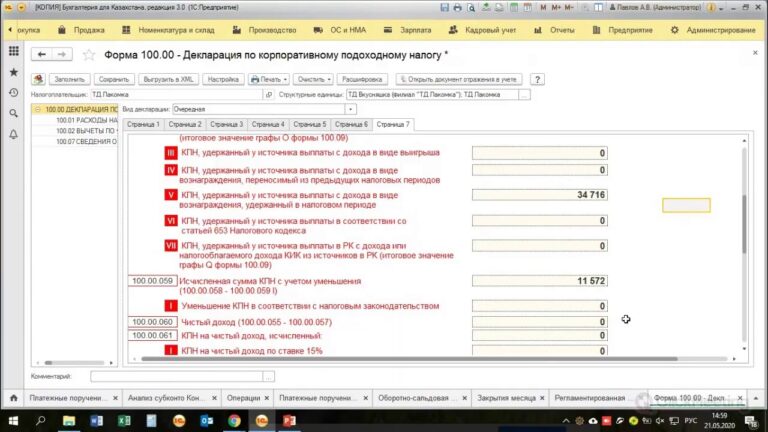Open Chrome from the taskbar

click(234, 421)
